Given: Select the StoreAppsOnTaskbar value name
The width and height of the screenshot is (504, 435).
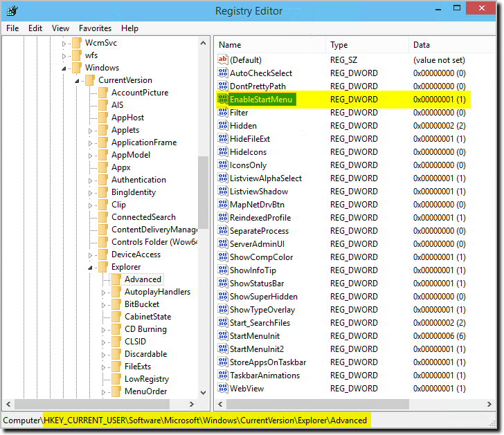Looking at the screenshot, I should pyautogui.click(x=268, y=362).
